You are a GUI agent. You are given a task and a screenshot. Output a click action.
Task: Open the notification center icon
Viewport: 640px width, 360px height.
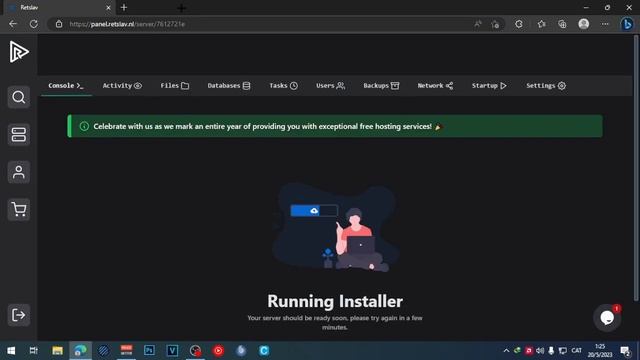pyautogui.click(x=625, y=351)
